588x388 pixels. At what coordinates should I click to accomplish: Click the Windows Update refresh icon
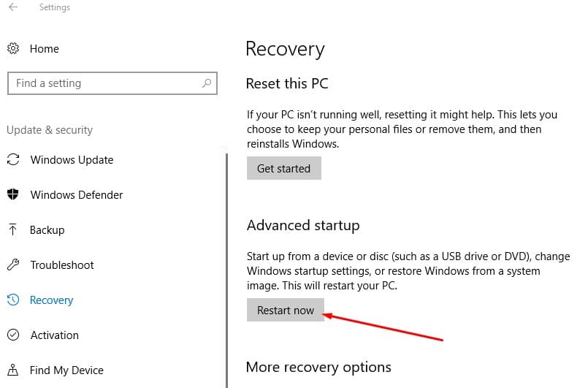click(13, 160)
